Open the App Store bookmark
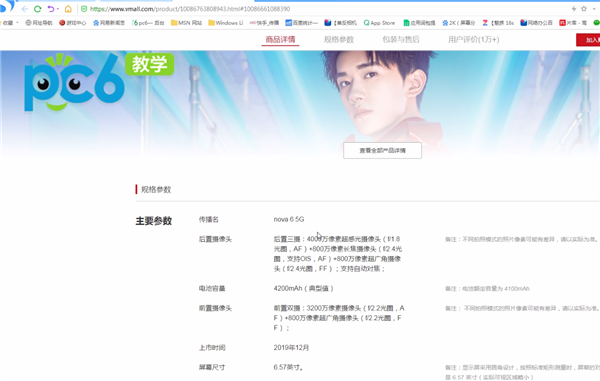Viewport: 600px width, 381px height. coord(379,23)
